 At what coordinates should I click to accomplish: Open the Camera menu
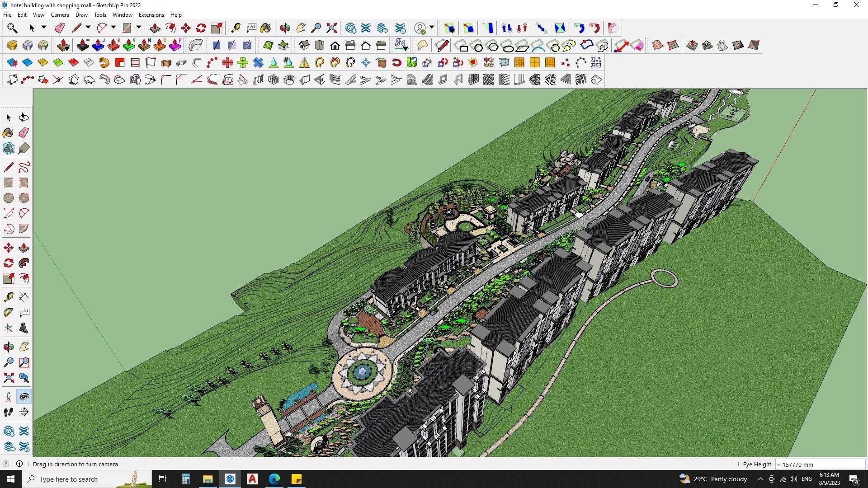click(x=60, y=15)
